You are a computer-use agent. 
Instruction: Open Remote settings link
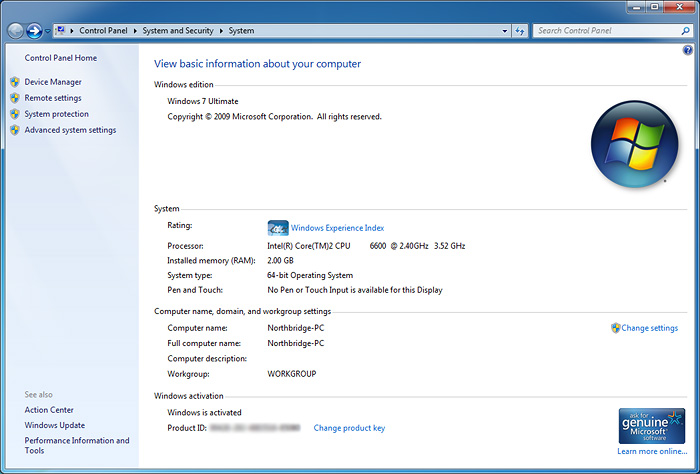[x=53, y=98]
